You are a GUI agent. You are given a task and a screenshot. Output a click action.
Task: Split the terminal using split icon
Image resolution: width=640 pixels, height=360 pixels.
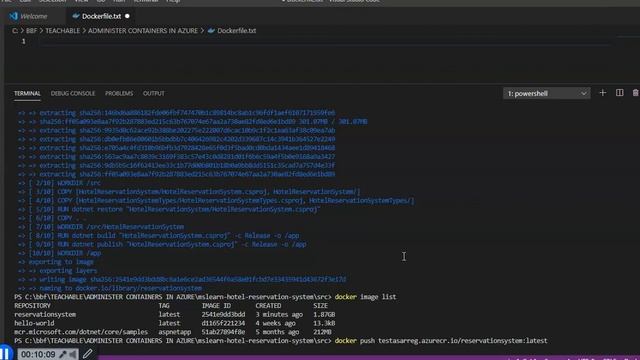[x=620, y=93]
